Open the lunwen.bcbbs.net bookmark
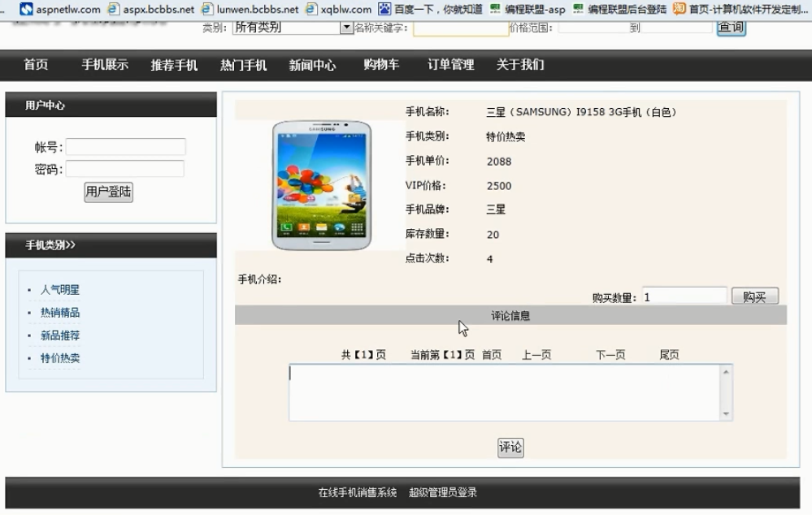 tap(250, 9)
